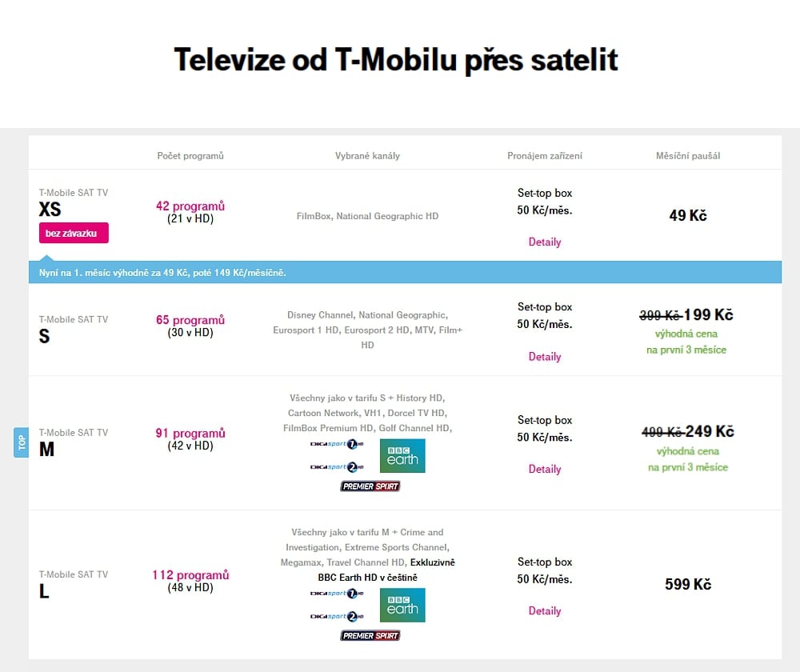The height and width of the screenshot is (672, 800).
Task: Click the BBC Earth logo in tariff M
Action: coord(402,456)
